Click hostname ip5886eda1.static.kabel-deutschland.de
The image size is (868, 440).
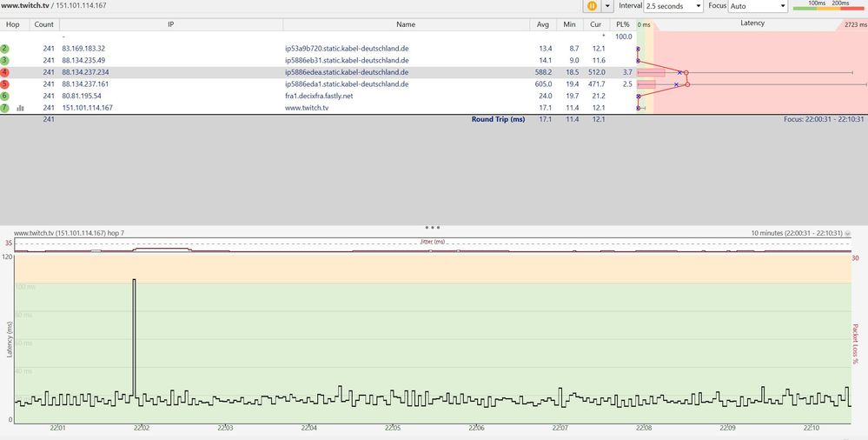click(x=347, y=84)
